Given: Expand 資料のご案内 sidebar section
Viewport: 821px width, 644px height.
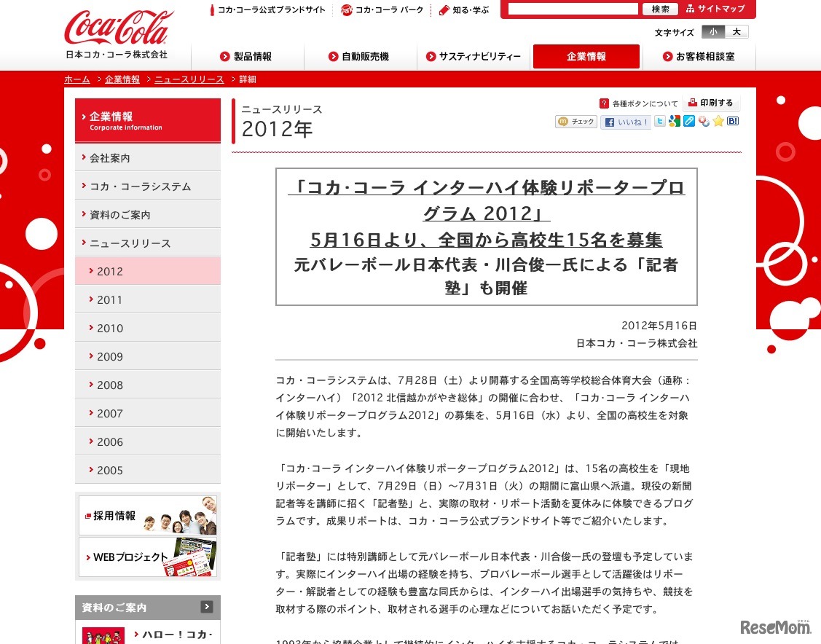Looking at the screenshot, I should pos(147,607).
